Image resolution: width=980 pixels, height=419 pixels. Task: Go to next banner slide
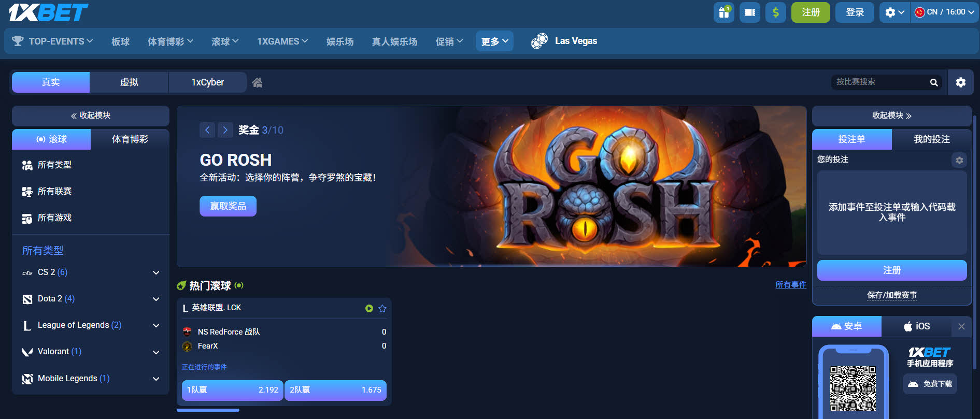225,130
